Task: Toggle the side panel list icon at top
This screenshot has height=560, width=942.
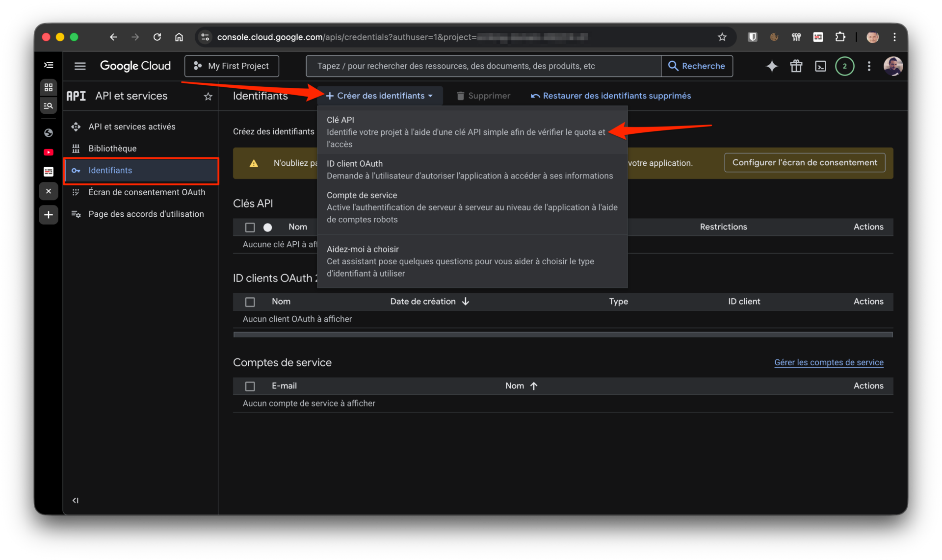Action: [49, 65]
